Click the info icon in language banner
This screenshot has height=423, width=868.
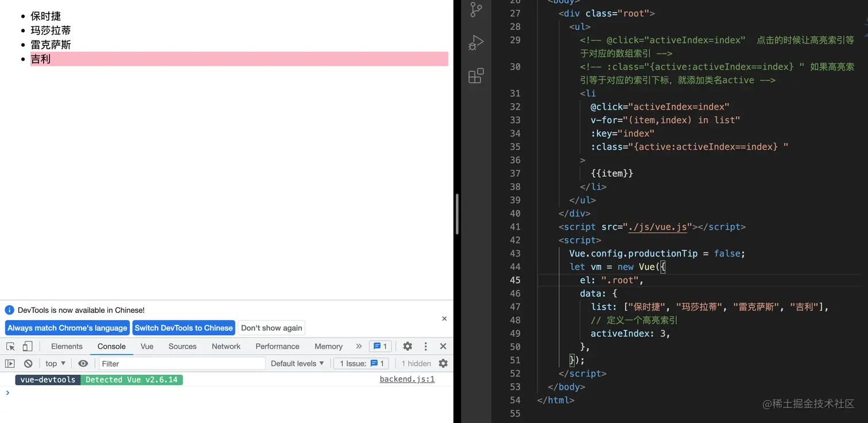(9, 310)
